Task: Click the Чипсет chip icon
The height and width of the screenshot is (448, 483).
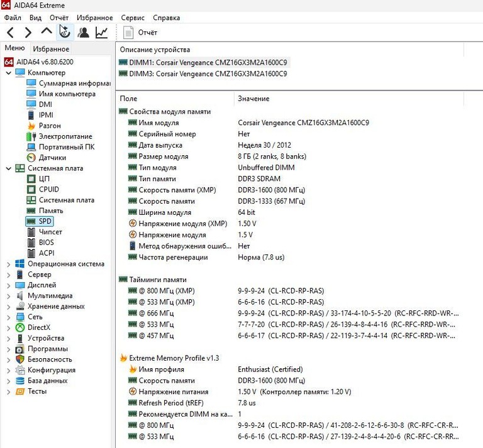Action: pyautogui.click(x=31, y=232)
